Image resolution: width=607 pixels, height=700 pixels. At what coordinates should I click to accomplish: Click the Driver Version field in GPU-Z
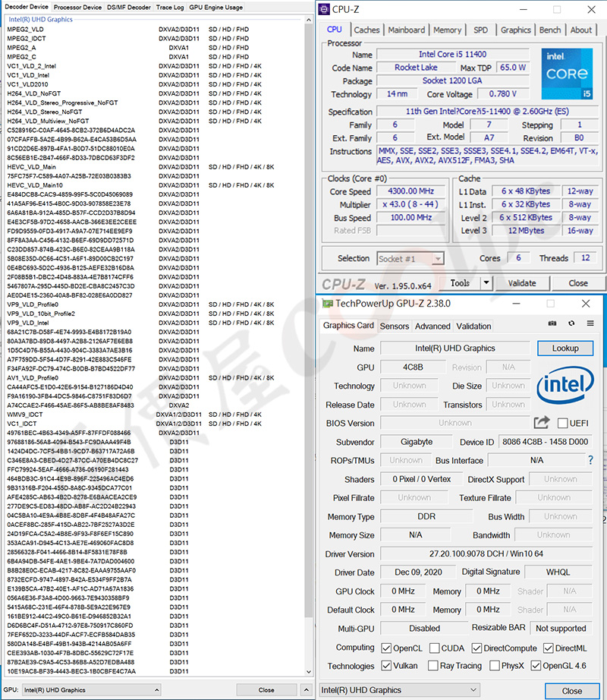tap(486, 553)
